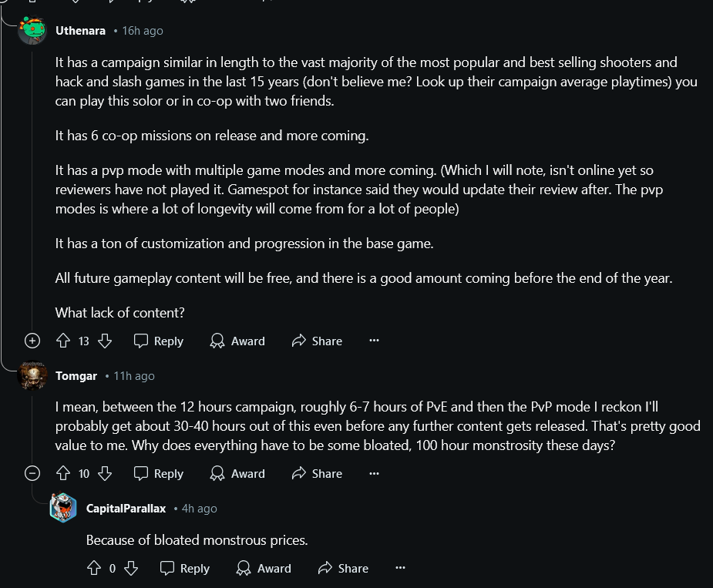This screenshot has width=713, height=588.
Task: Open more options for CapitalParallax's comment
Action: click(x=400, y=568)
